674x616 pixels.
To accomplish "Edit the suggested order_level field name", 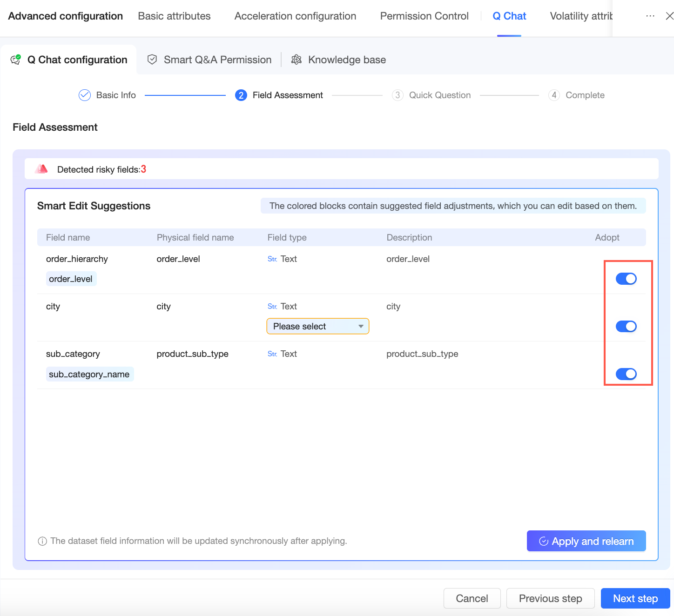I will (x=71, y=279).
